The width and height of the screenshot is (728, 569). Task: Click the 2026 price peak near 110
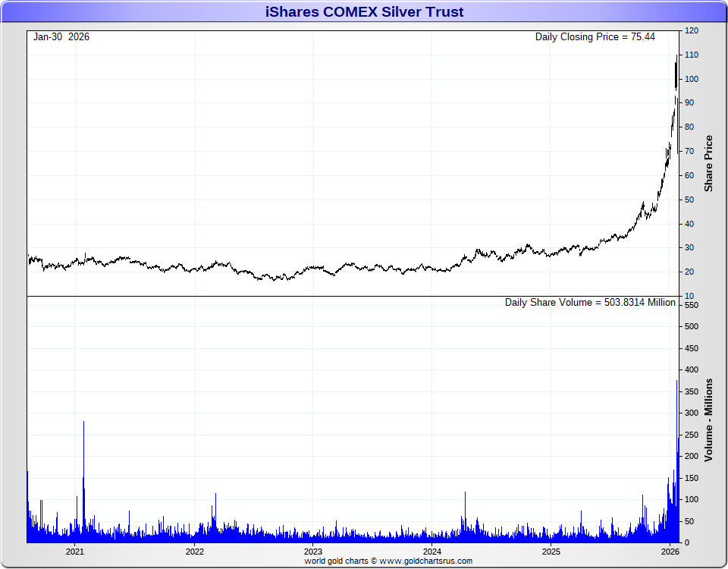click(676, 70)
